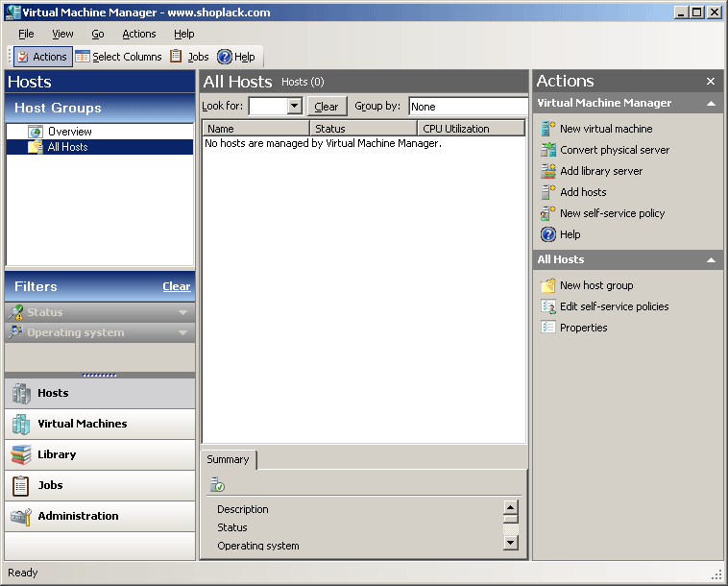Click the Overview icon in Host Groups
This screenshot has width=728, height=586.
[36, 132]
